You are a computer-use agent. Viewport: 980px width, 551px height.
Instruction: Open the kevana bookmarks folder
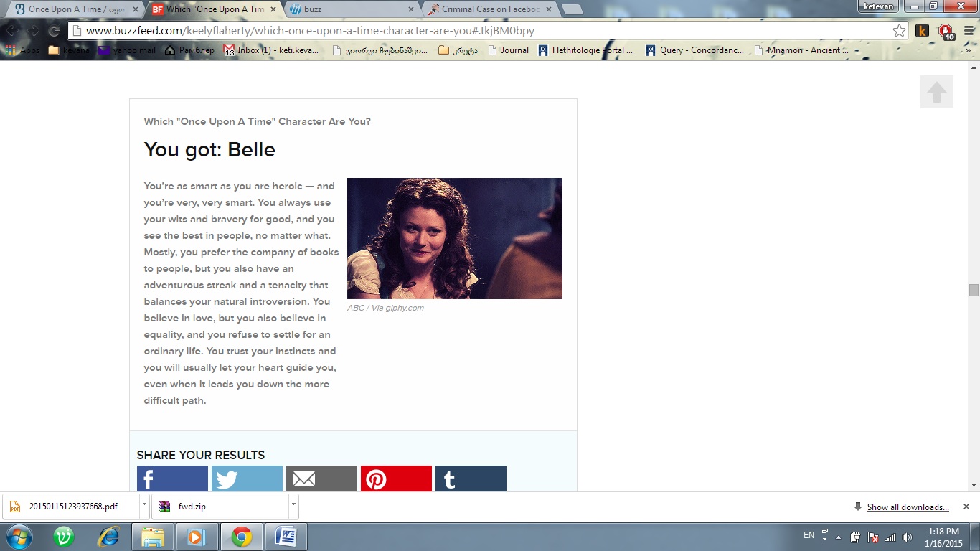coord(69,50)
